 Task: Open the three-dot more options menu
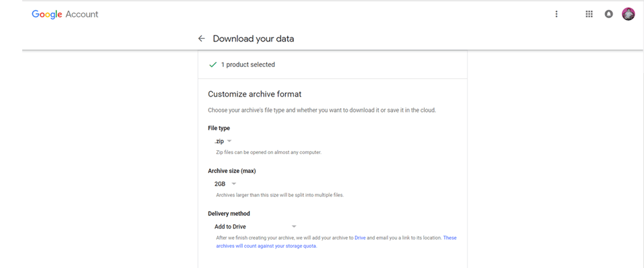coord(556,14)
